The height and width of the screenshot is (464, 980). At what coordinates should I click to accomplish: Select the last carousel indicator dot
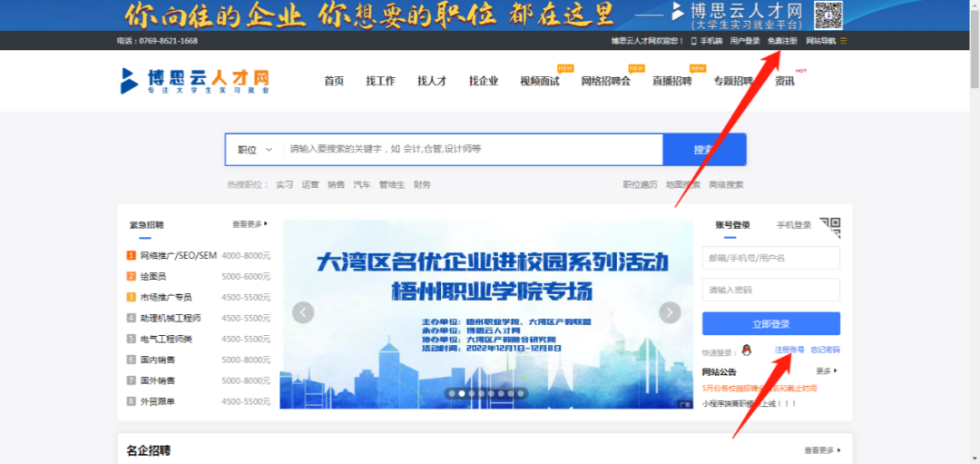point(520,393)
